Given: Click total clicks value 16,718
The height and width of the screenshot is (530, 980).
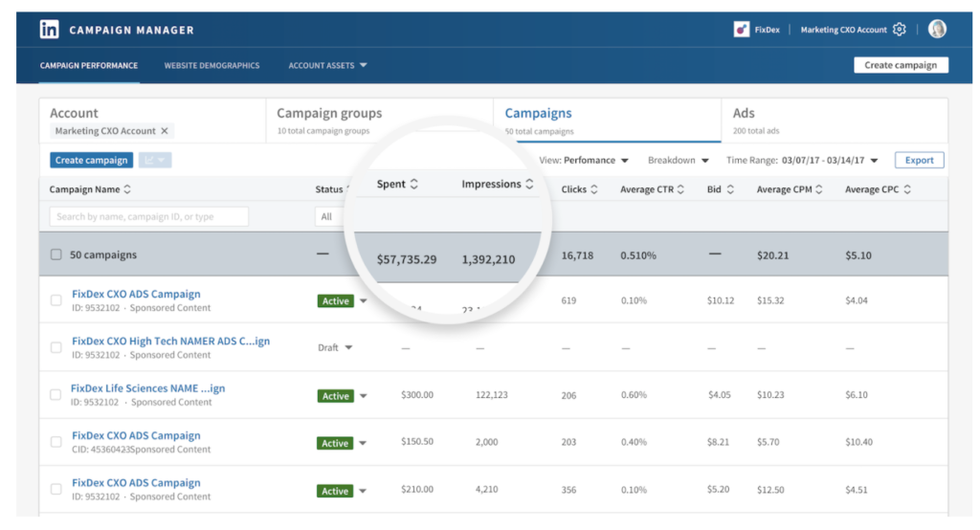Looking at the screenshot, I should [577, 255].
